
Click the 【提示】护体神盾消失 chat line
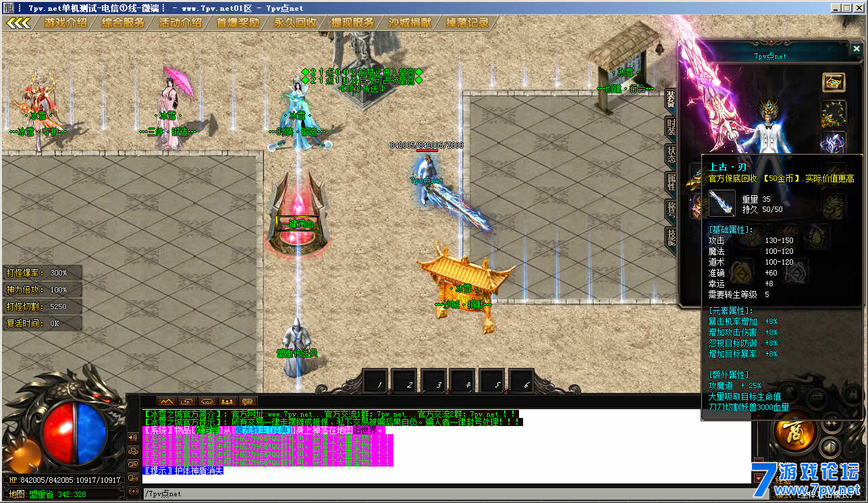click(x=184, y=471)
